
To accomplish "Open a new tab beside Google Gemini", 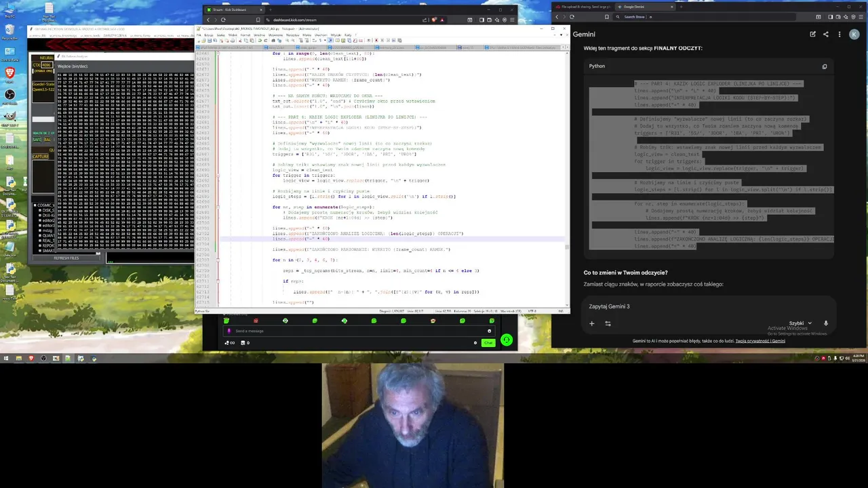I will coord(682,7).
